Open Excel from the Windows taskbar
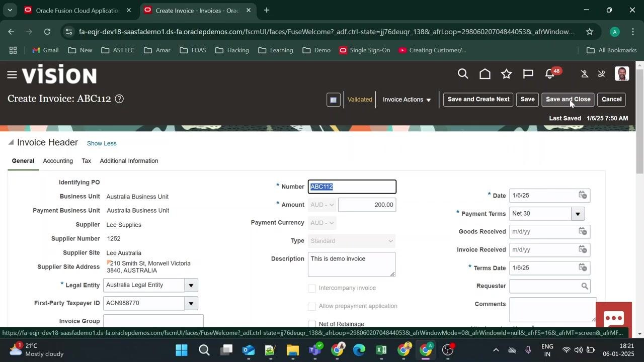Screen dimensions: 644x362 [x=381, y=350]
